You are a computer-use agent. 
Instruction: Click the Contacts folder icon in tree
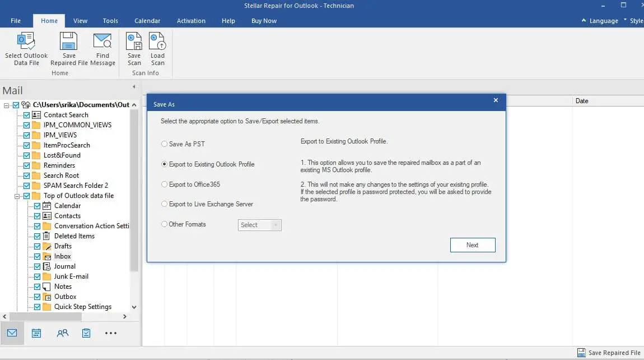(x=47, y=215)
